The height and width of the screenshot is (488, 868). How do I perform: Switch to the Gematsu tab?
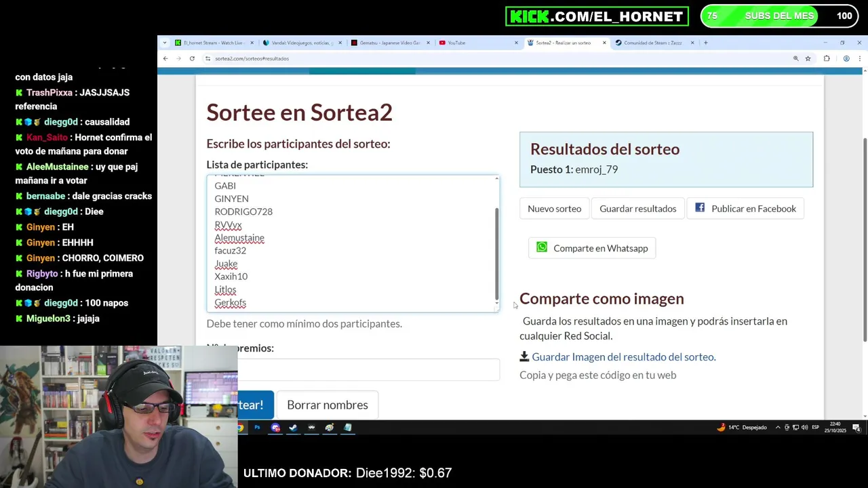390,43
